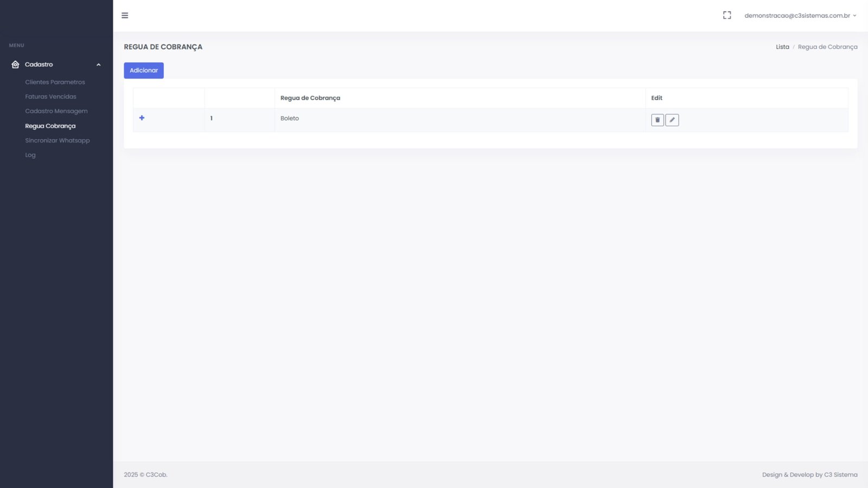Image resolution: width=868 pixels, height=488 pixels.
Task: Select the Boleto cell in the table
Action: tap(290, 118)
